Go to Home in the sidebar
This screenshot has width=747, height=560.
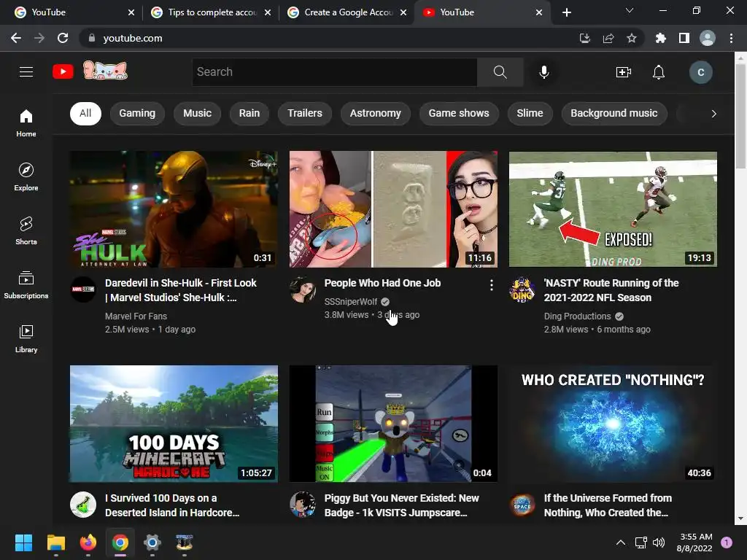[26, 123]
